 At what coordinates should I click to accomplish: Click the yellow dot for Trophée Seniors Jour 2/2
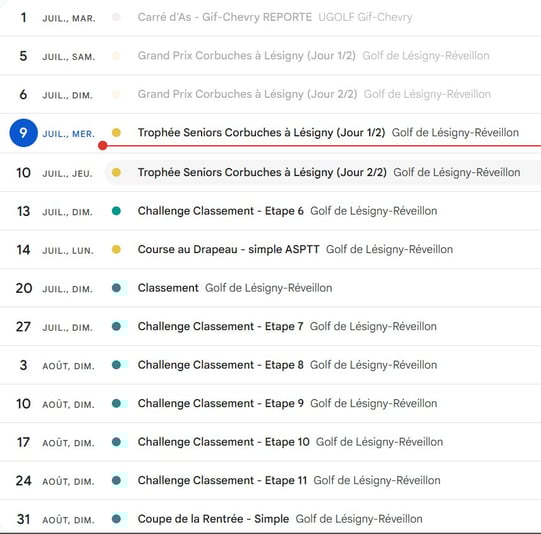116,172
